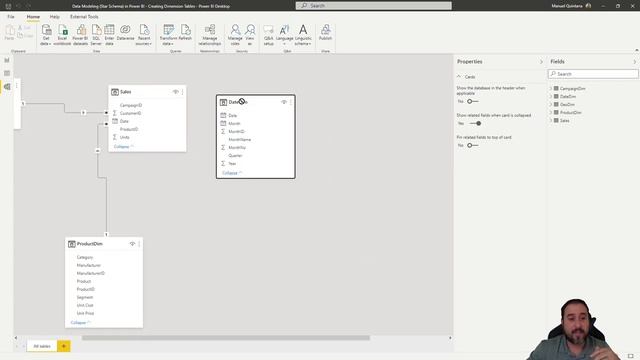Viewport: 640px width, 360px height.
Task: Toggle visibility of the Sales table
Action: coord(176,92)
